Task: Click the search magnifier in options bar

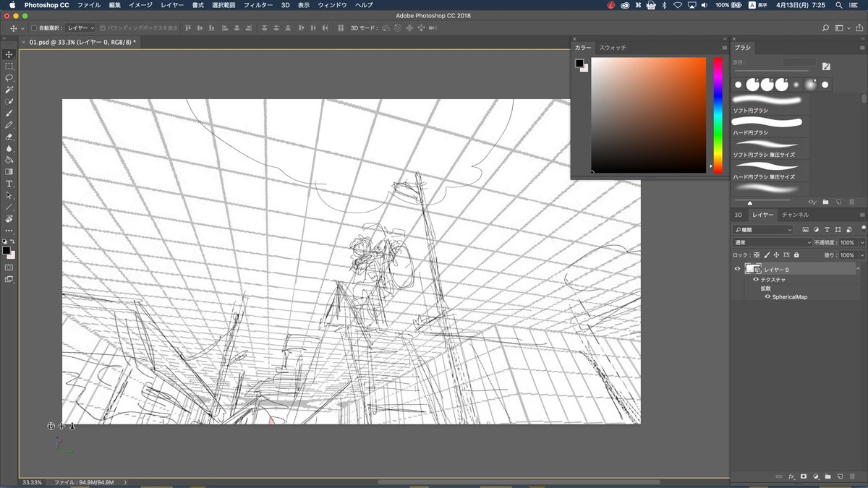Action: [x=826, y=28]
